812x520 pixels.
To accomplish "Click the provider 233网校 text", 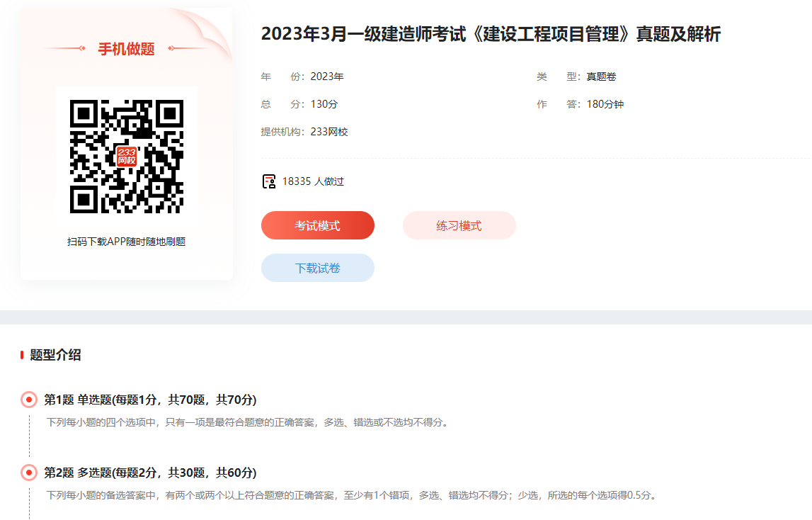I will (329, 132).
